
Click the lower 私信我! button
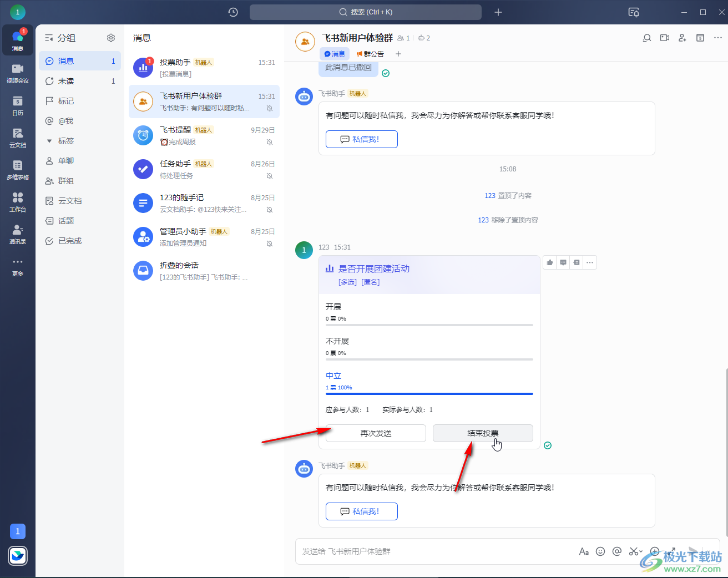tap(361, 511)
